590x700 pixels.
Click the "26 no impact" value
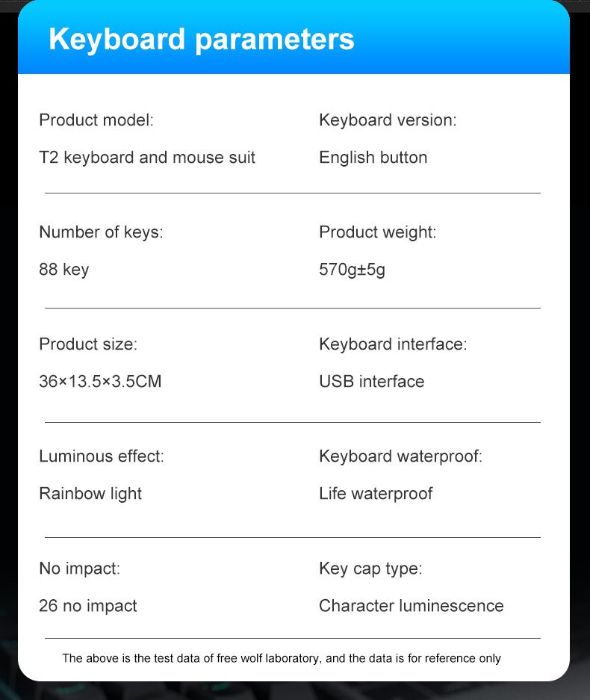pyautogui.click(x=88, y=606)
